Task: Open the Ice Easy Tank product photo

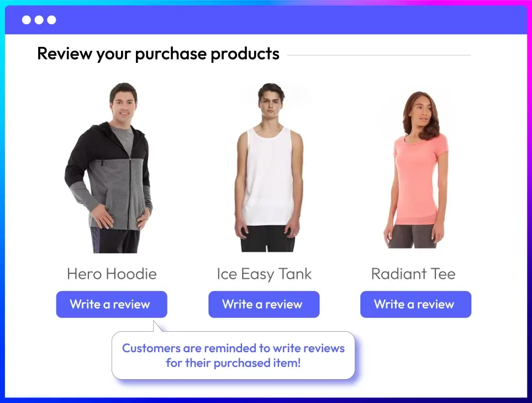Action: pyautogui.click(x=268, y=168)
